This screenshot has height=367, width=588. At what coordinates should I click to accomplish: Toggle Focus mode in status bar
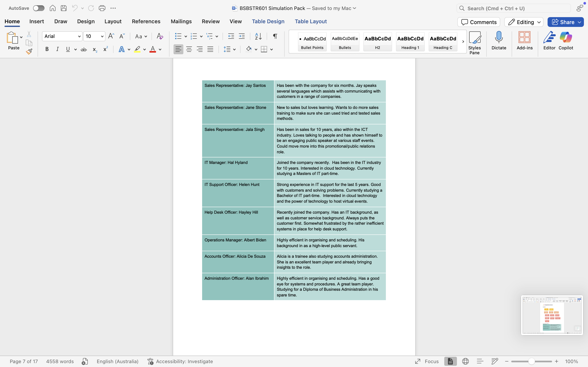(x=427, y=361)
